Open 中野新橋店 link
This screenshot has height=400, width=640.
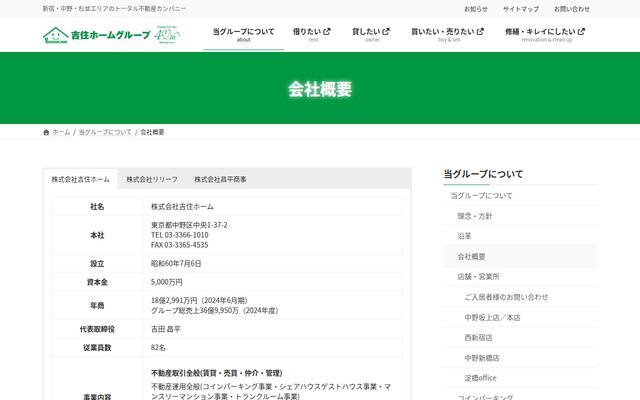[520, 358]
